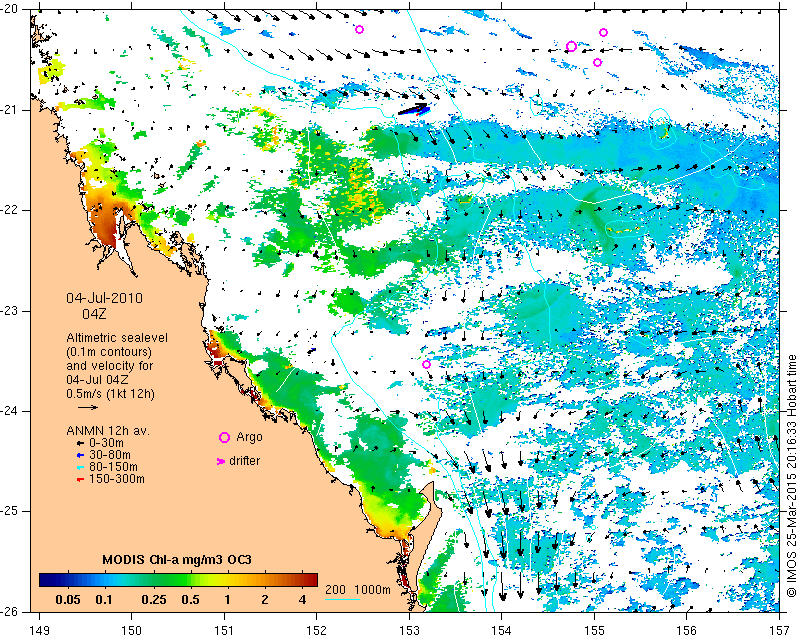Select the red 150-300m ANMN arrow legend icon
Image resolution: width=800 pixels, height=640 pixels.
(80, 480)
